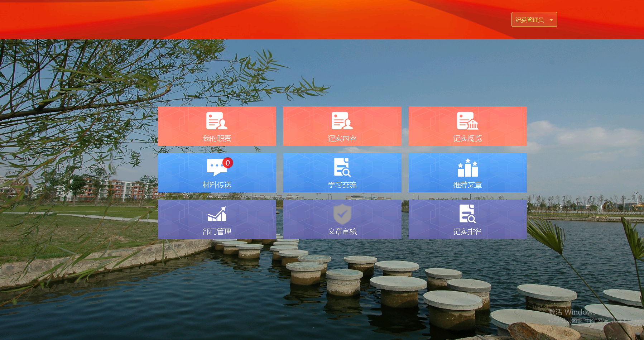This screenshot has width=644, height=340.
Task: Click the 我的职责 document-person icon
Action: (x=217, y=121)
